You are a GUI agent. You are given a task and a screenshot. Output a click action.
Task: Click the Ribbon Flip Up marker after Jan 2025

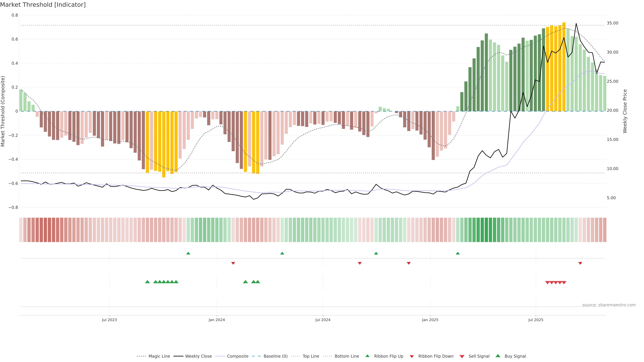(458, 253)
